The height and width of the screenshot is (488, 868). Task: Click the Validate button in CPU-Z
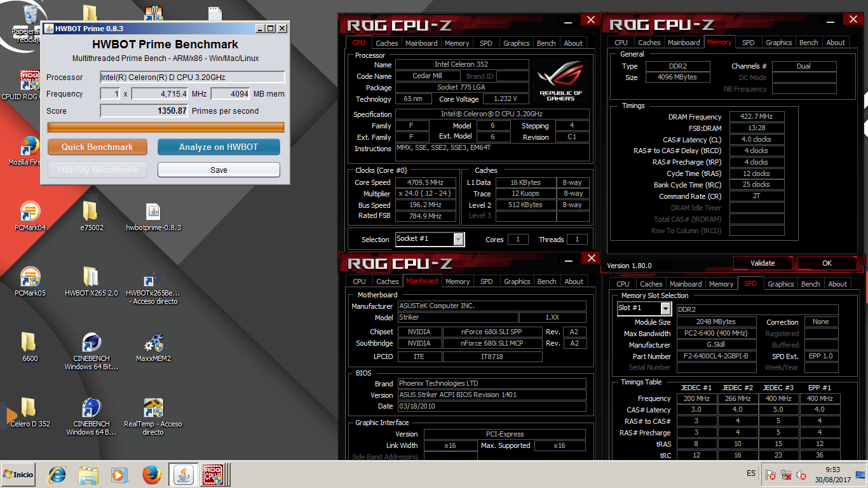pos(763,263)
